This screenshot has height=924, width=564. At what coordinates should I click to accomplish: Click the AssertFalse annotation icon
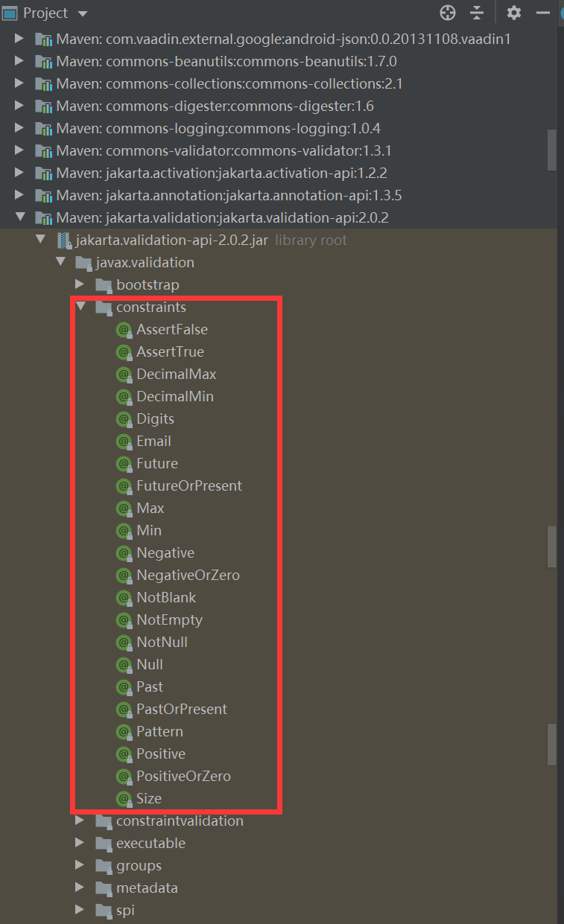[x=124, y=329]
